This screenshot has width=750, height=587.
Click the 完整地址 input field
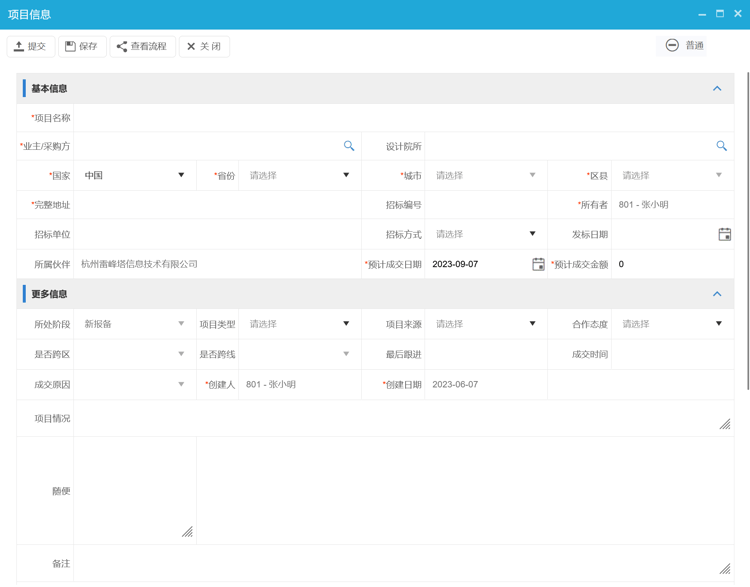pyautogui.click(x=217, y=205)
